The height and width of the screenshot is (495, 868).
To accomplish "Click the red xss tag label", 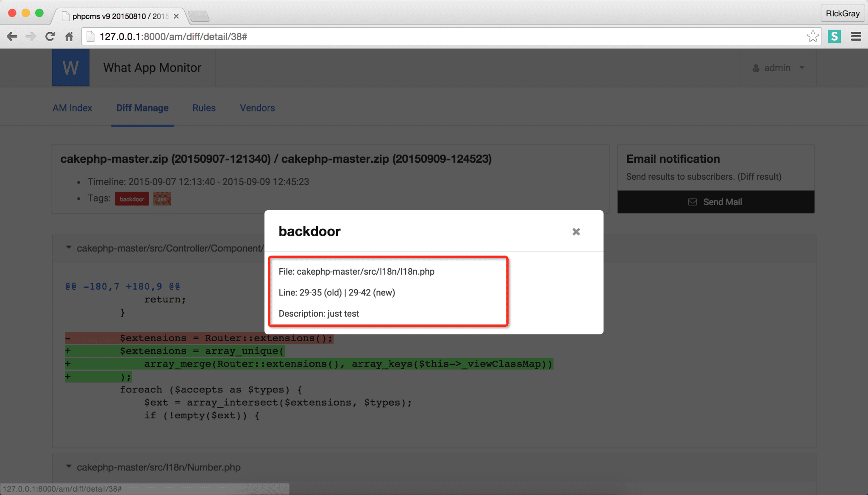I will [x=162, y=199].
